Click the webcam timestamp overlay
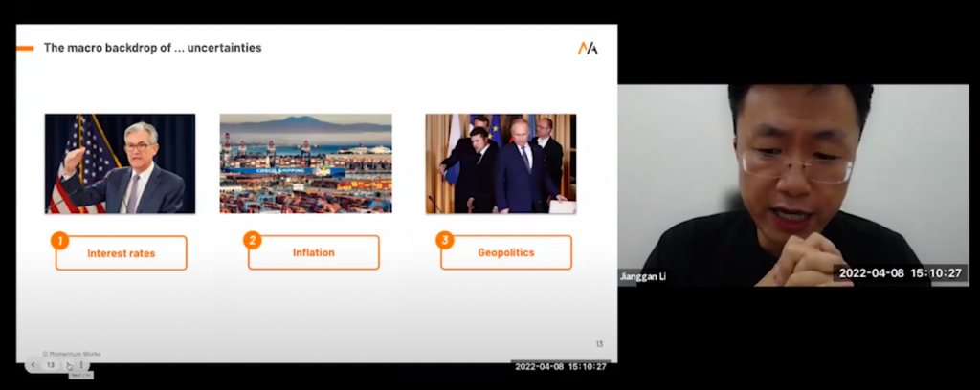The height and width of the screenshot is (390, 980). pos(900,272)
